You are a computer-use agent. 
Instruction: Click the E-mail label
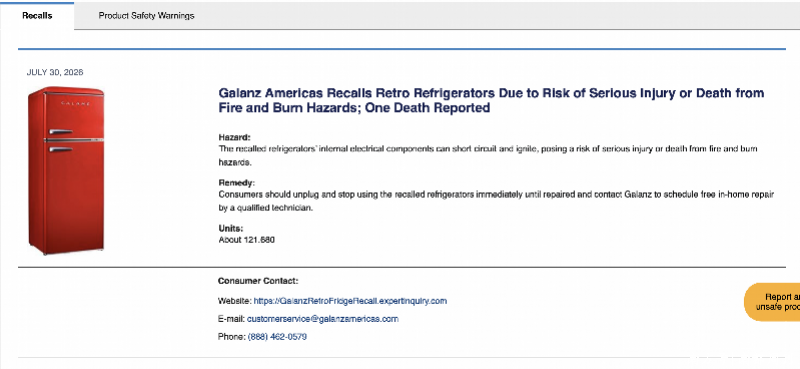[231, 319]
